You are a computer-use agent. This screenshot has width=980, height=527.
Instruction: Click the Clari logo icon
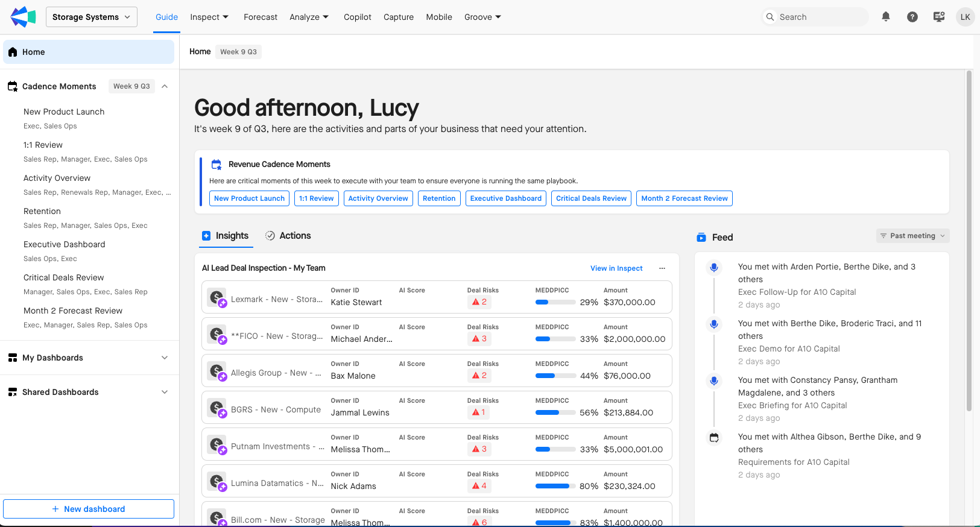23,17
